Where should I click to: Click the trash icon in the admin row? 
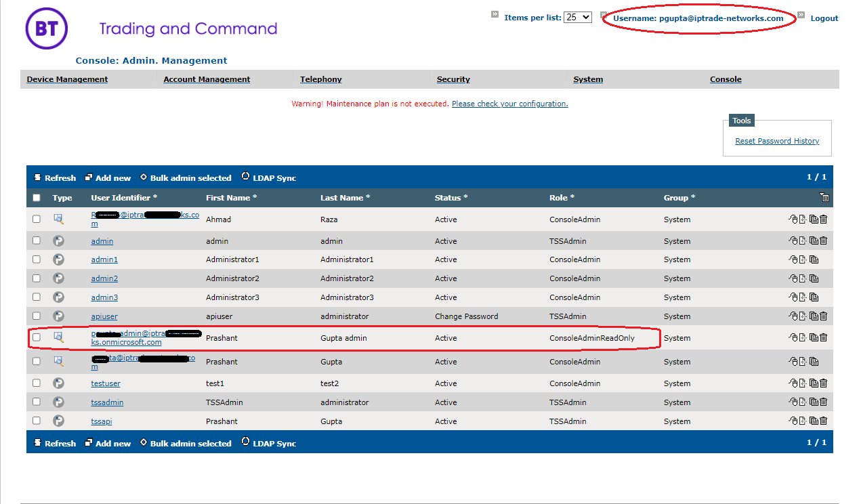(824, 241)
